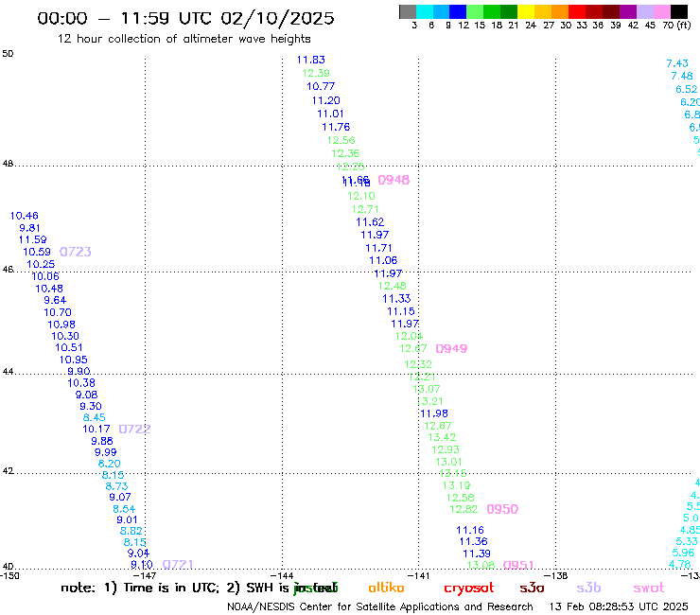Screen dimensions: 700x615
Task: Click the wave height value '13.42'
Action: pyautogui.click(x=442, y=438)
